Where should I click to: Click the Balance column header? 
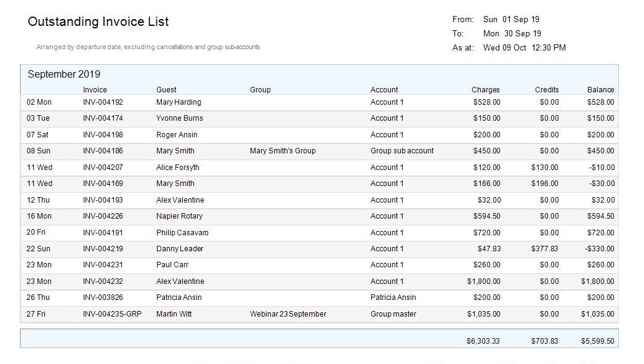(600, 89)
